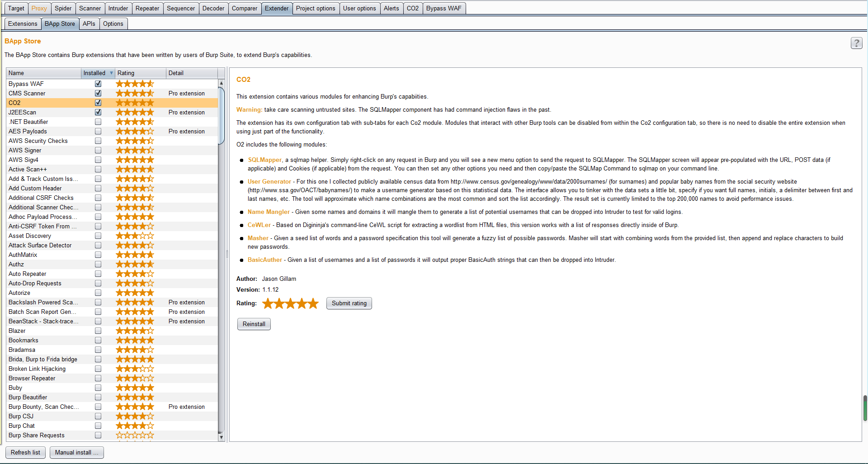Click the Detail column header
The width and height of the screenshot is (868, 464).
[x=192, y=73]
